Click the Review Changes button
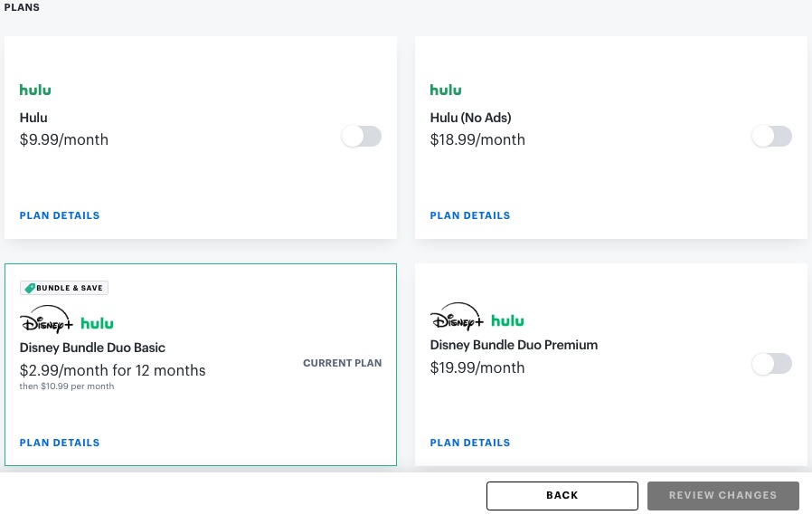 [x=722, y=495]
